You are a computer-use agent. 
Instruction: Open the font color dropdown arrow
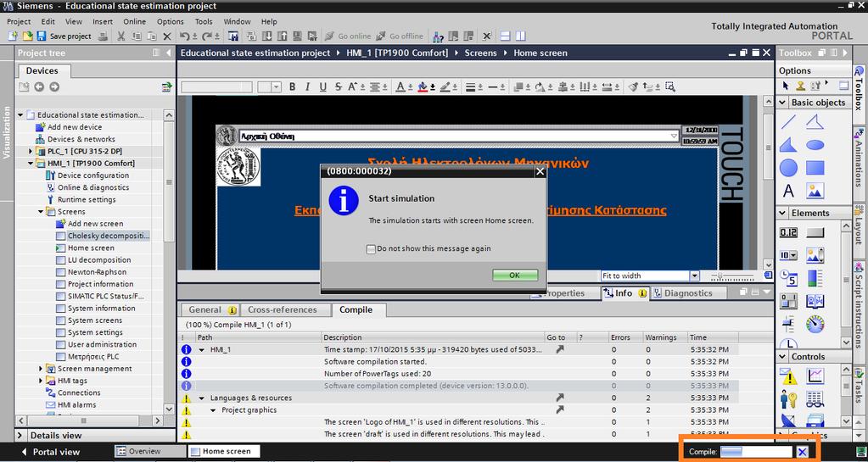410,87
